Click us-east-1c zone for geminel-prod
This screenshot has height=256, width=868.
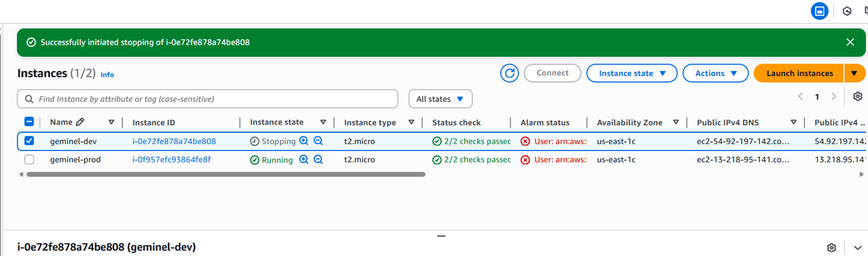[x=616, y=159]
